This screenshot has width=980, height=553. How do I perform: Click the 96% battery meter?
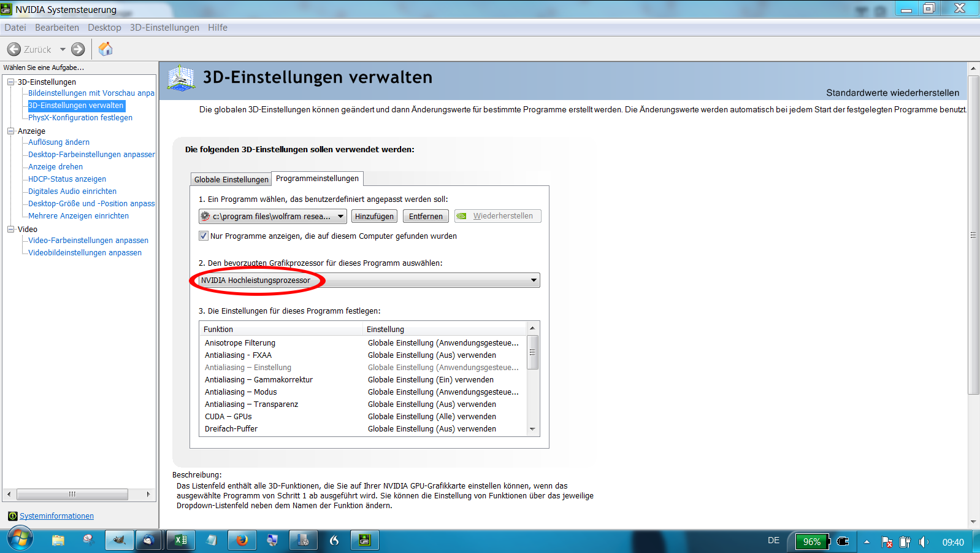click(813, 541)
